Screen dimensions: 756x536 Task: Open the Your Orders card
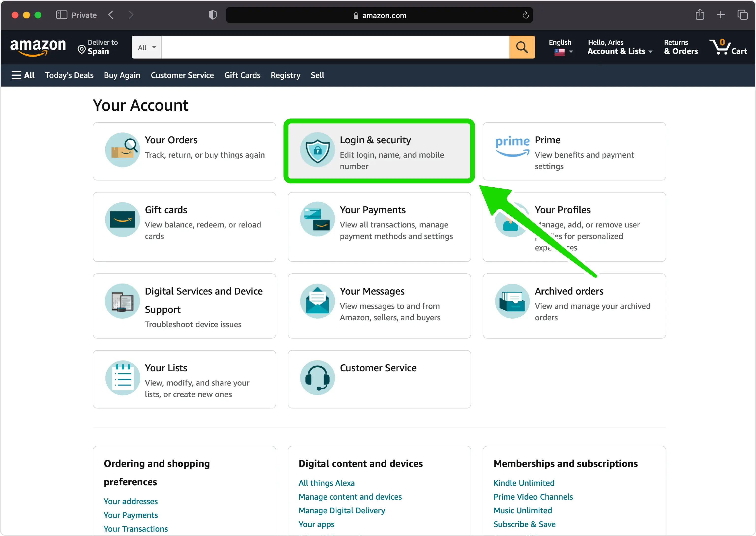point(184,151)
